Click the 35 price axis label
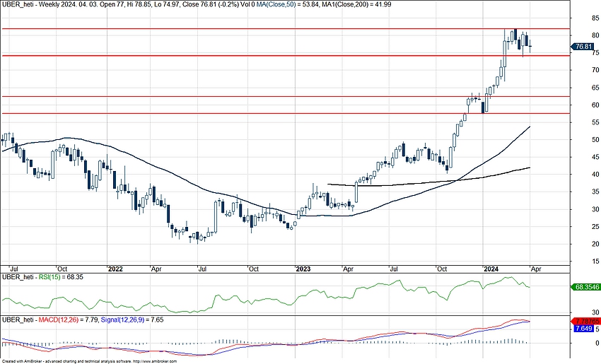601x364 pixels. [595, 192]
